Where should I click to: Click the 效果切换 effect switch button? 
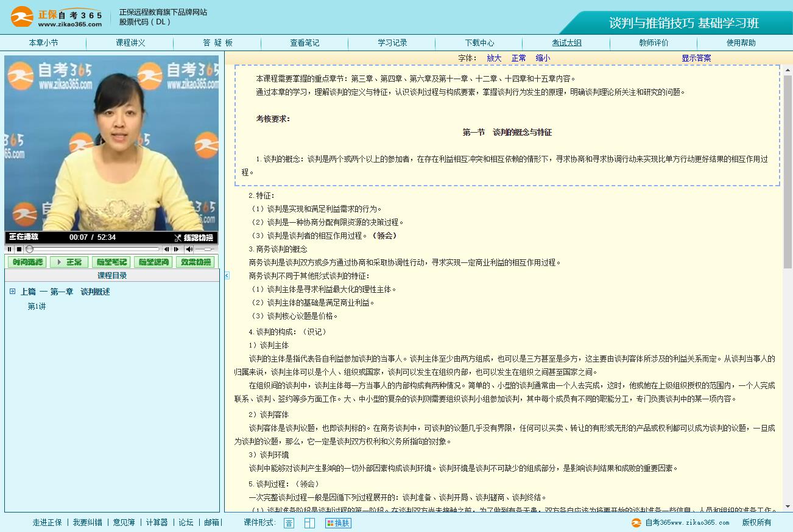[x=195, y=262]
